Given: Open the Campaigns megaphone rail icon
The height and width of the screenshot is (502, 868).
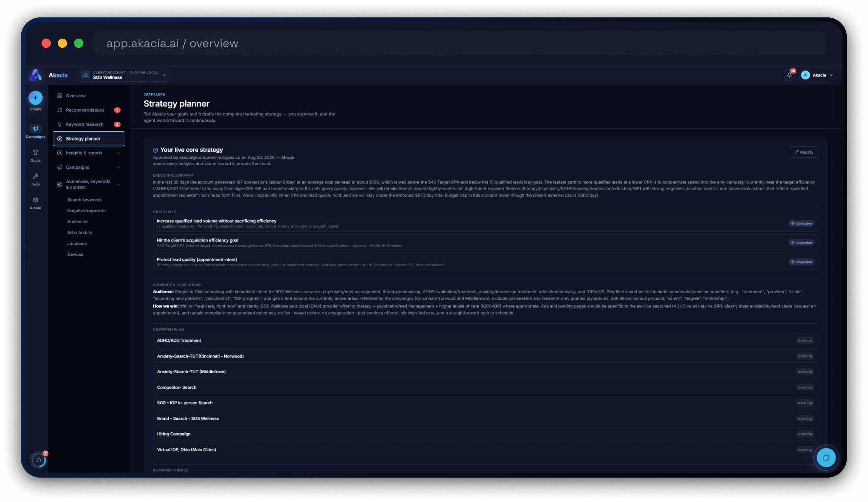Looking at the screenshot, I should (x=36, y=129).
